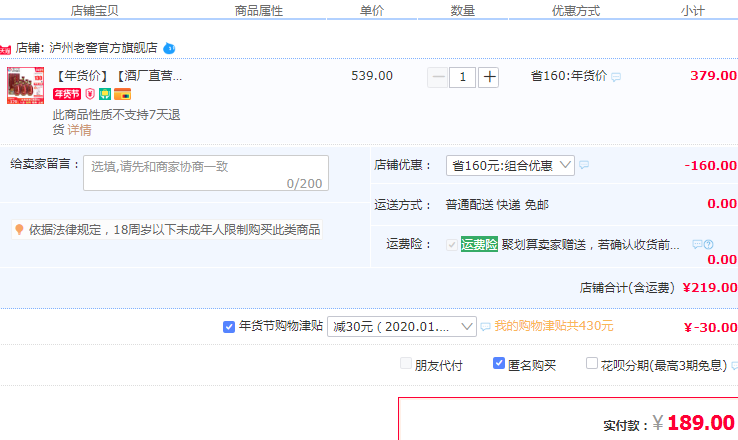Click the question mark help icon for 运费险
Image resolution: width=738 pixels, height=440 pixels.
coord(708,244)
